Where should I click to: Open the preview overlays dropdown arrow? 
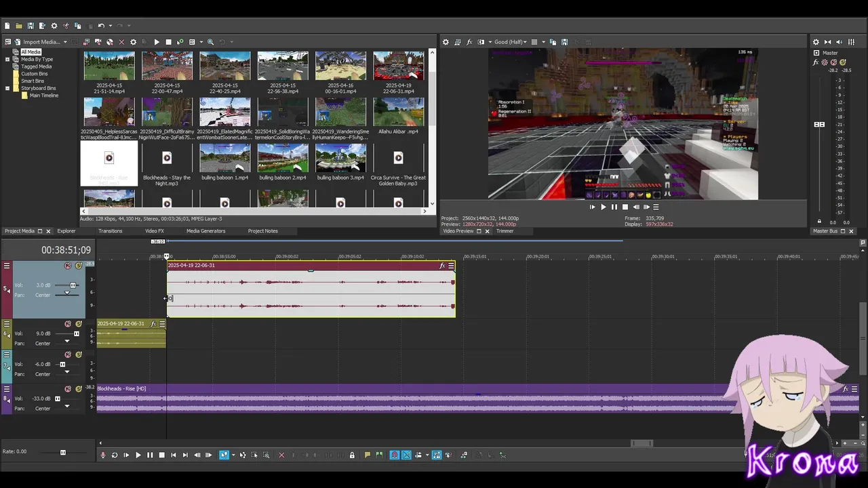click(x=543, y=42)
